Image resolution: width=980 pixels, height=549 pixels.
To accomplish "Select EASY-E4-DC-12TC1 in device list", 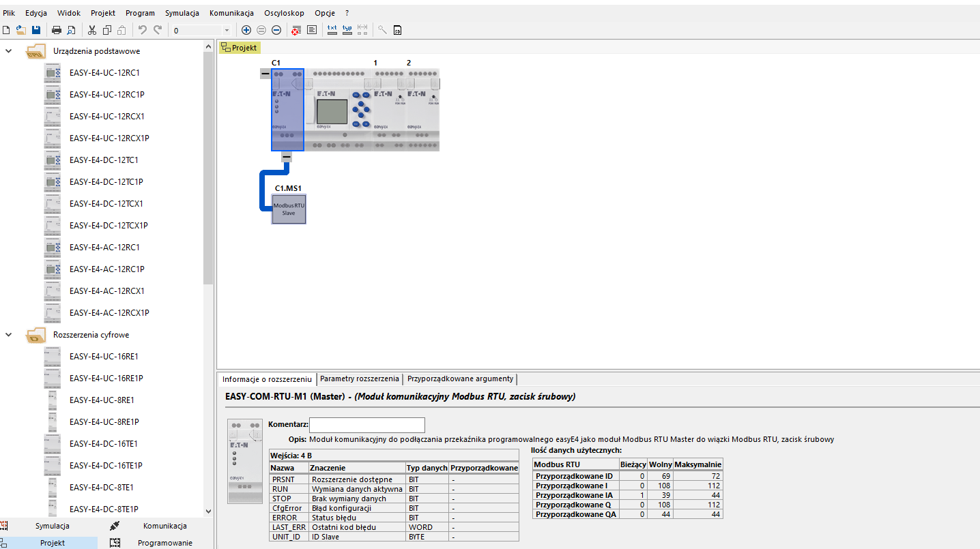I will click(x=104, y=160).
